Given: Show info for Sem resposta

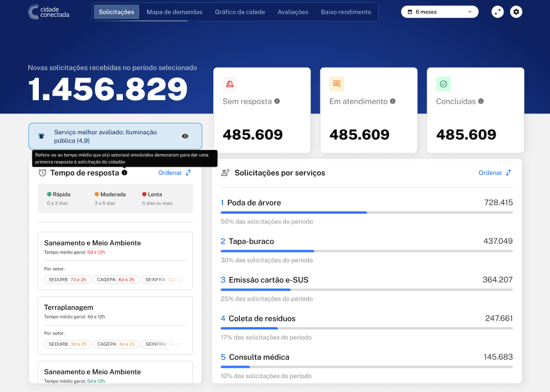Looking at the screenshot, I should tap(277, 101).
